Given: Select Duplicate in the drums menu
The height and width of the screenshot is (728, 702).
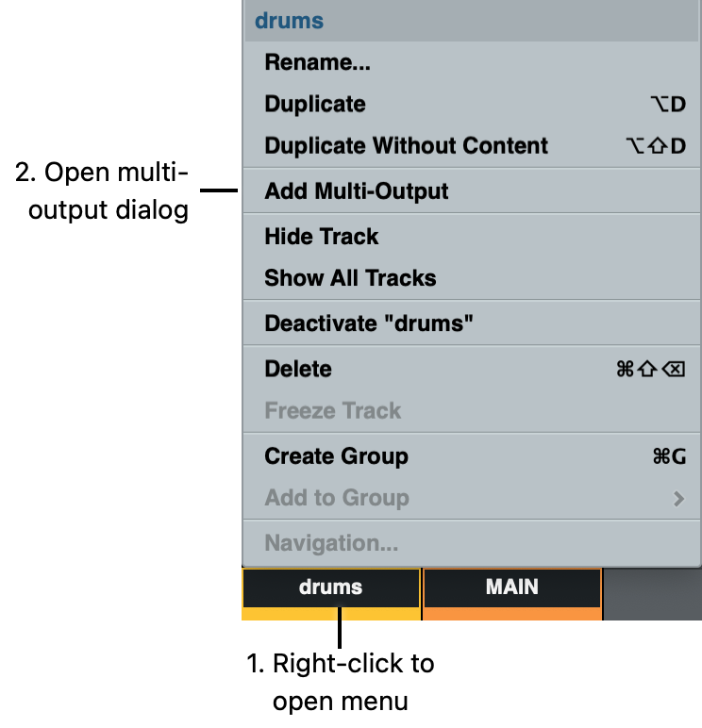Looking at the screenshot, I should (315, 105).
